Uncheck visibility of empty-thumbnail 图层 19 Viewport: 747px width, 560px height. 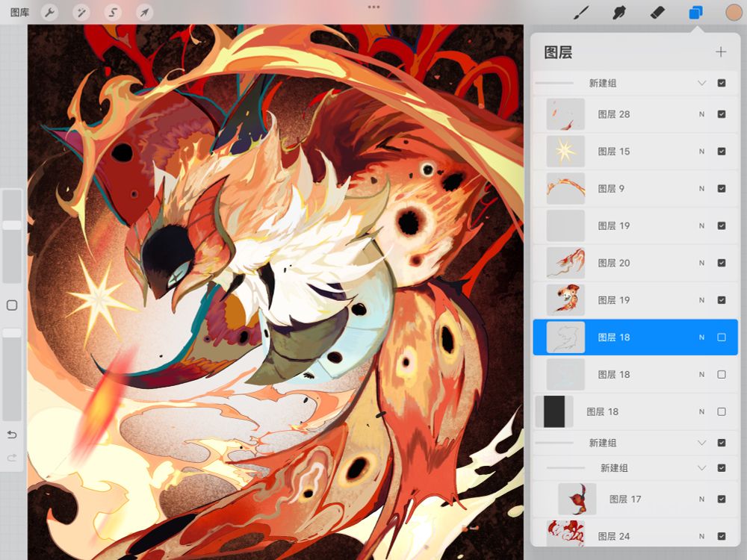(x=722, y=225)
